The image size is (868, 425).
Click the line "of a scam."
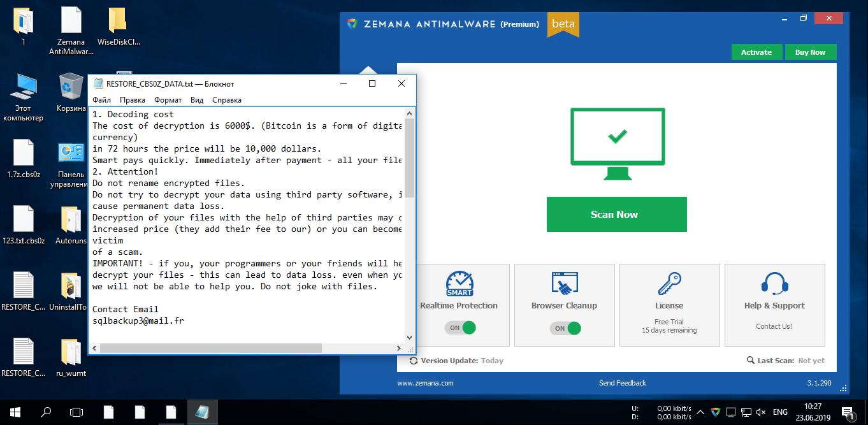tap(118, 252)
